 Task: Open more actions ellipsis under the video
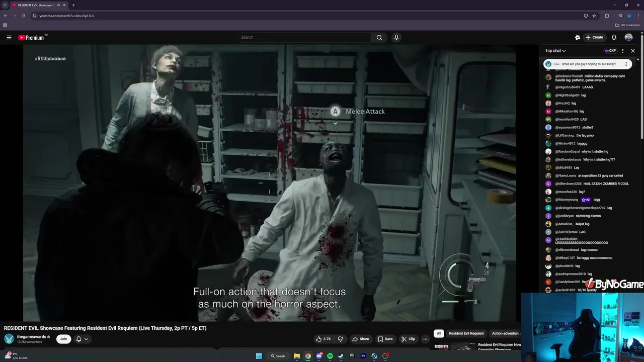pos(425,339)
